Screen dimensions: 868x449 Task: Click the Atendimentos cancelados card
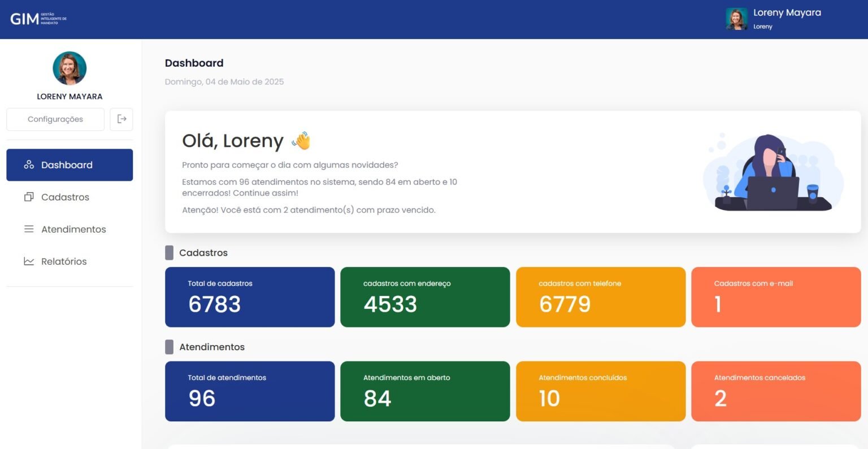[x=776, y=391]
